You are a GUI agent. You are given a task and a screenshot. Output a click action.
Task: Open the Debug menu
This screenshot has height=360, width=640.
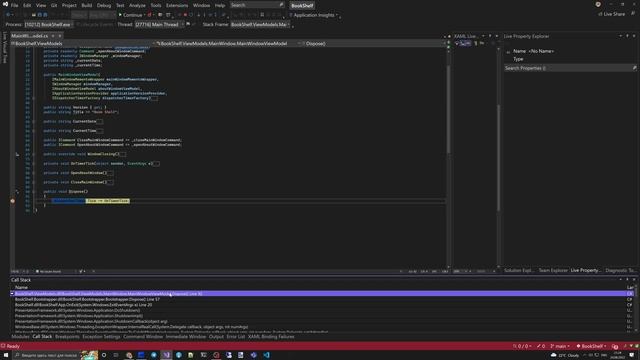(104, 5)
